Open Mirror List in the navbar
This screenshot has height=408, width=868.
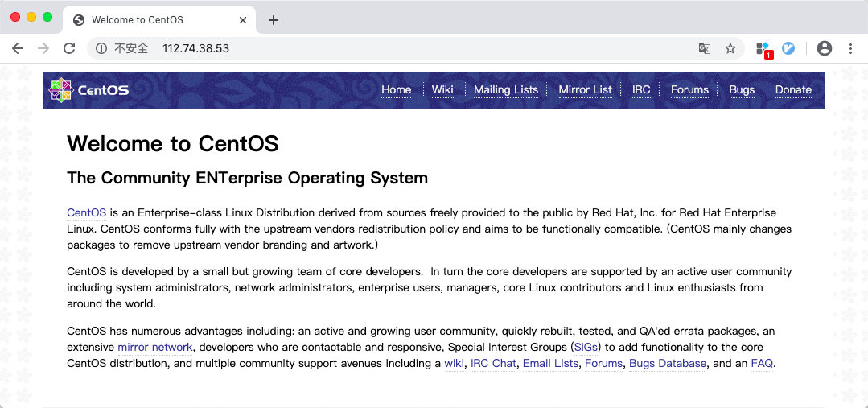585,89
